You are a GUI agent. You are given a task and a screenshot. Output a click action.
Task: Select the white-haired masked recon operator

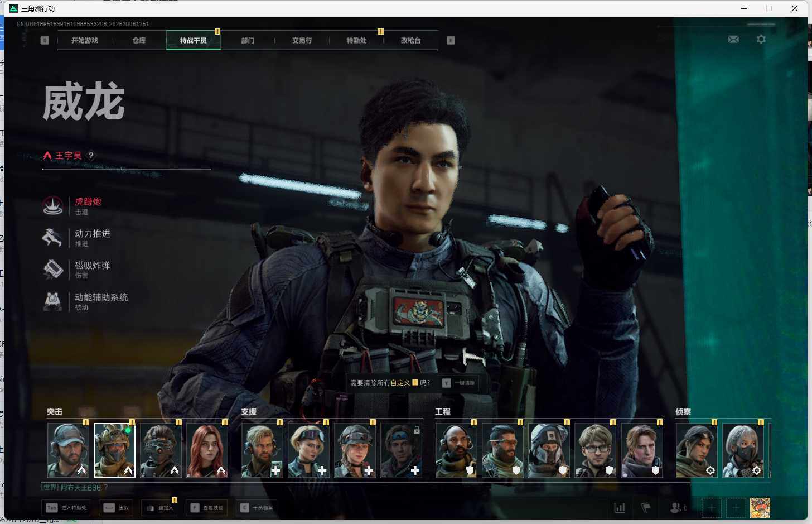click(x=743, y=450)
